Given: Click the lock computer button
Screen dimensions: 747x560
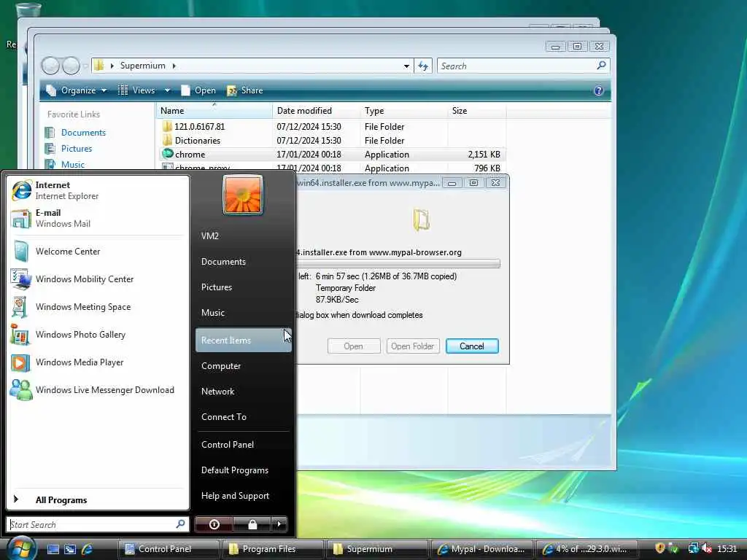Looking at the screenshot, I should pyautogui.click(x=252, y=524).
